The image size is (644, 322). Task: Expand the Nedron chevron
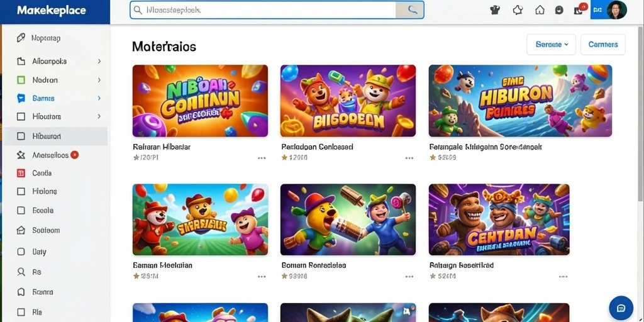[99, 80]
